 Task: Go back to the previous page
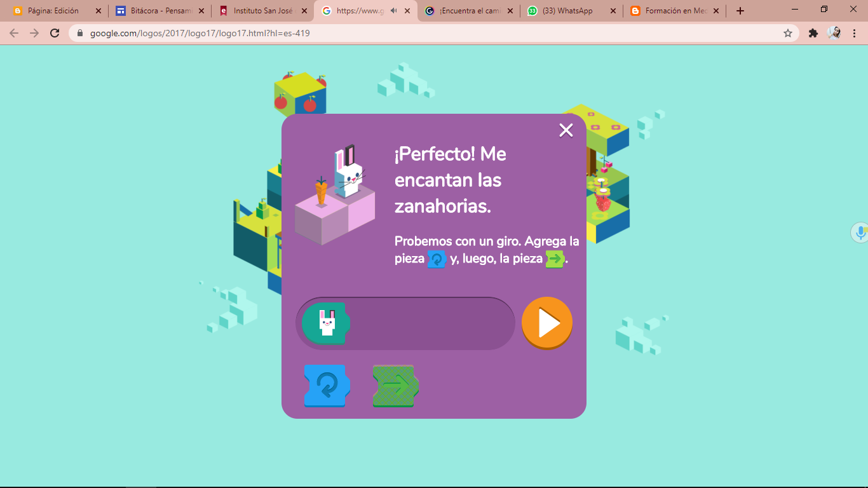[14, 33]
